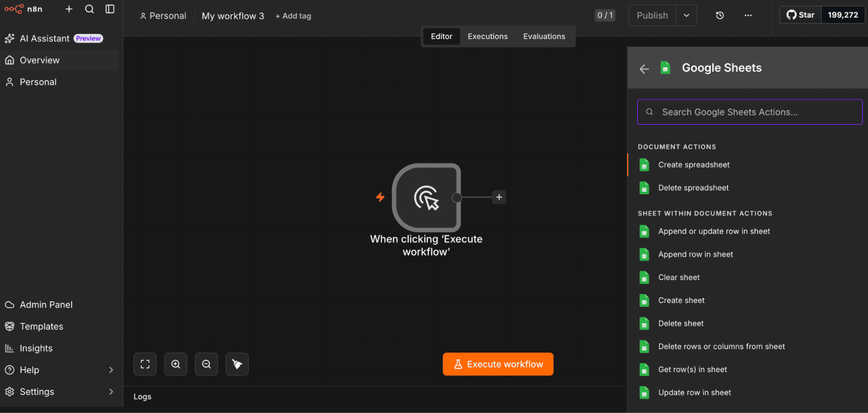Focus the Search Google Sheets Actions field
This screenshot has width=868, height=413.
[749, 112]
